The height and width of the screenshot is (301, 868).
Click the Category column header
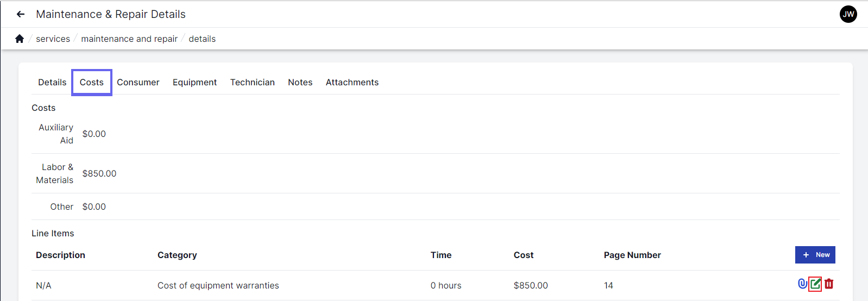tap(177, 255)
